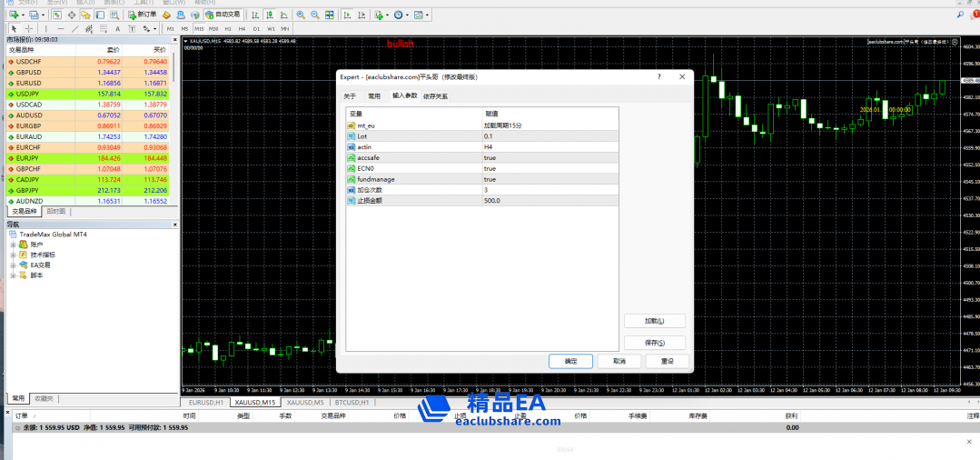The height and width of the screenshot is (460, 980).
Task: Click the 加载(L) load button
Action: click(654, 321)
